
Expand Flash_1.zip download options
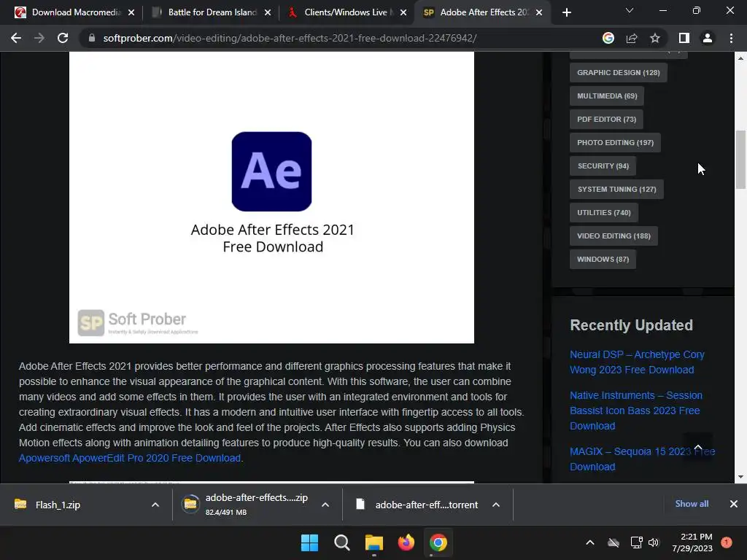(155, 505)
